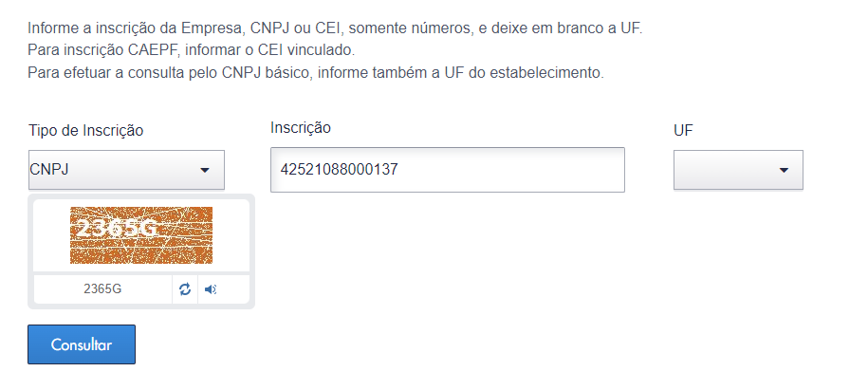The image size is (868, 390).
Task: Click the "Tipo de Inscrição" label
Action: click(x=86, y=131)
